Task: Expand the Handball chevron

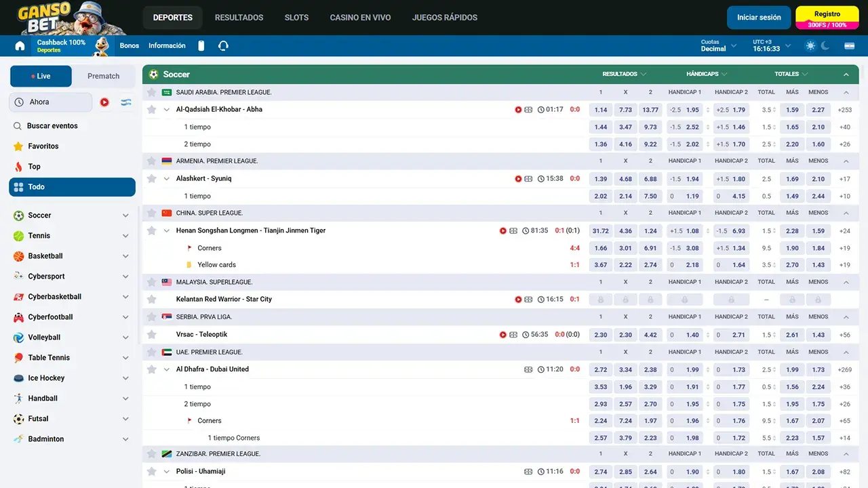Action: click(125, 399)
